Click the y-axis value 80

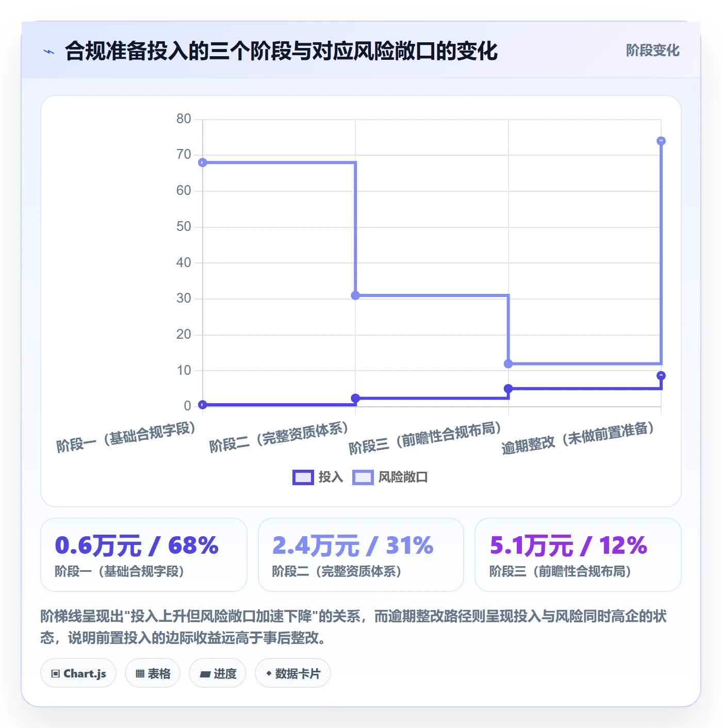(184, 119)
